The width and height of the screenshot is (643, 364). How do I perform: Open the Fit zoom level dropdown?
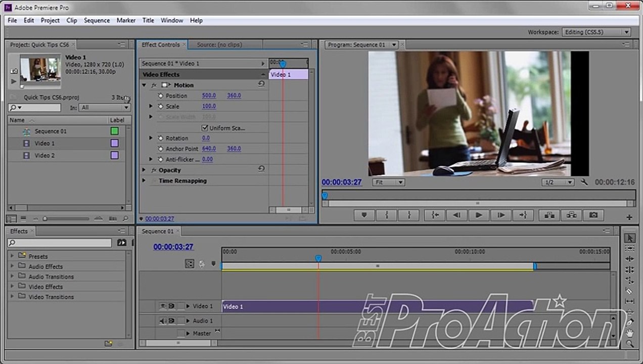click(x=389, y=182)
